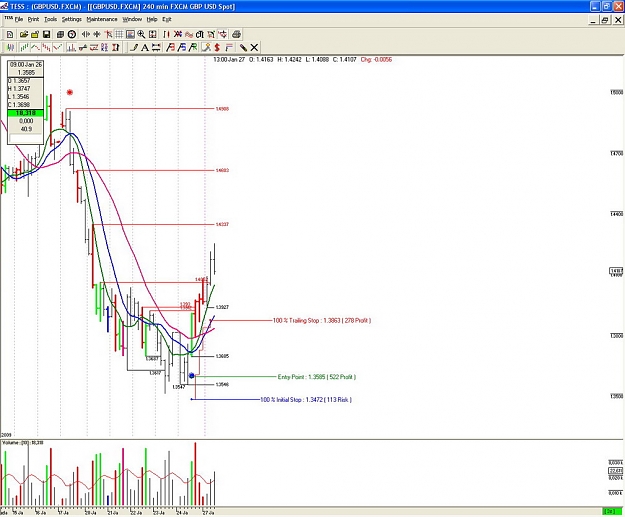The image size is (625, 517).
Task: Click the green-blue candlestick chart icon
Action: pyautogui.click(x=10, y=48)
